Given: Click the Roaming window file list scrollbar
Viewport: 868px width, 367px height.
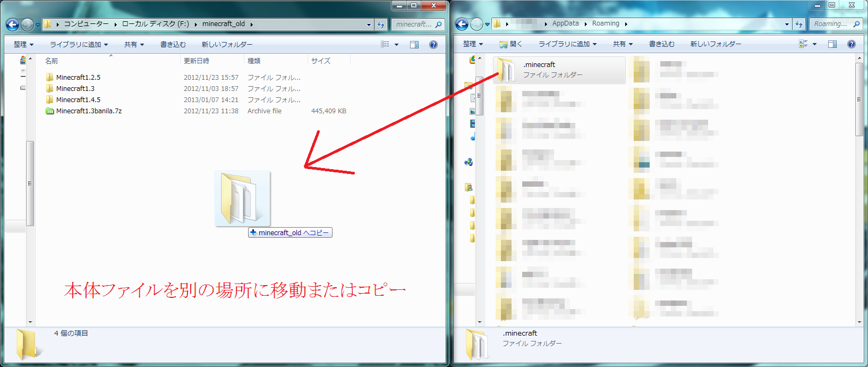Looking at the screenshot, I should 859,99.
